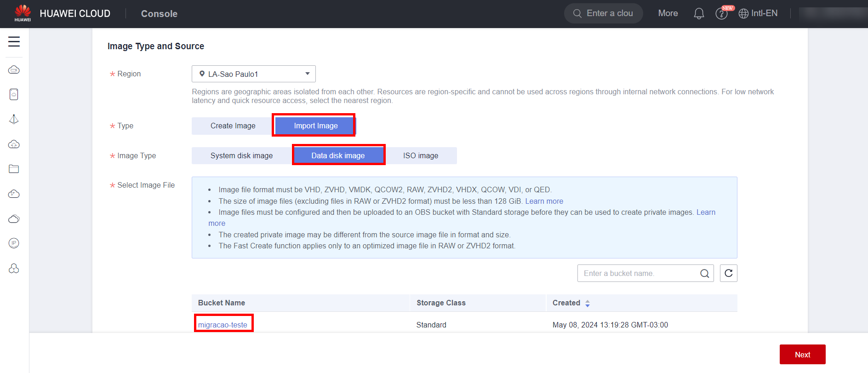Click the cloud upload sidebar icon
Image resolution: width=868 pixels, height=373 pixels.
coord(14,144)
